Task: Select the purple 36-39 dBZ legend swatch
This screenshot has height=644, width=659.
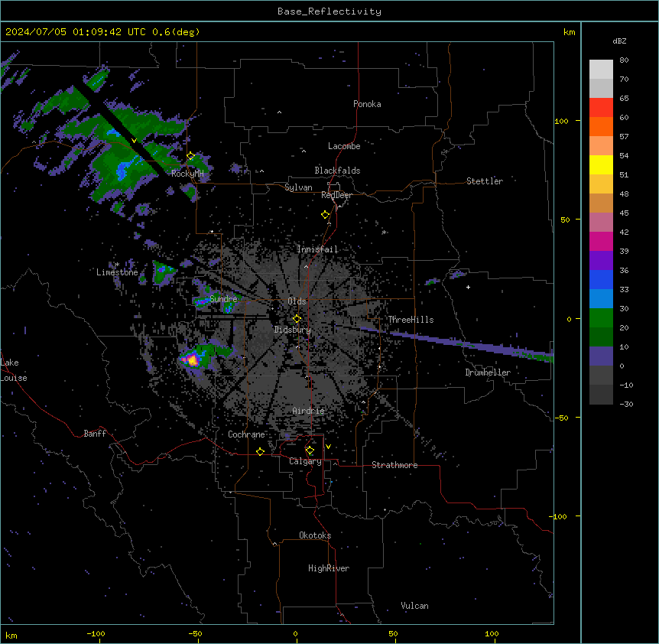Action: tap(601, 260)
